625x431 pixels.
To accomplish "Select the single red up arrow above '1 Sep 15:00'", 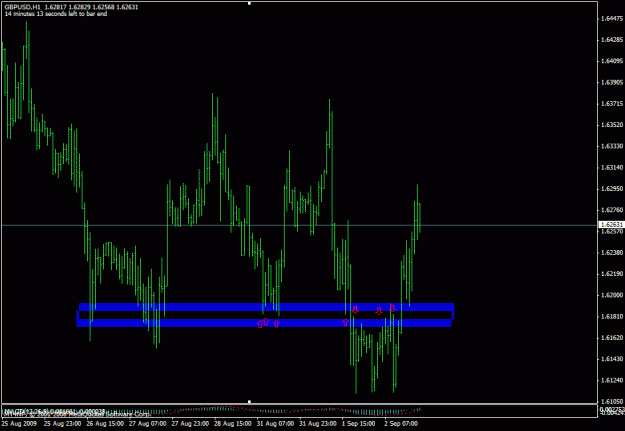I will pos(345,323).
